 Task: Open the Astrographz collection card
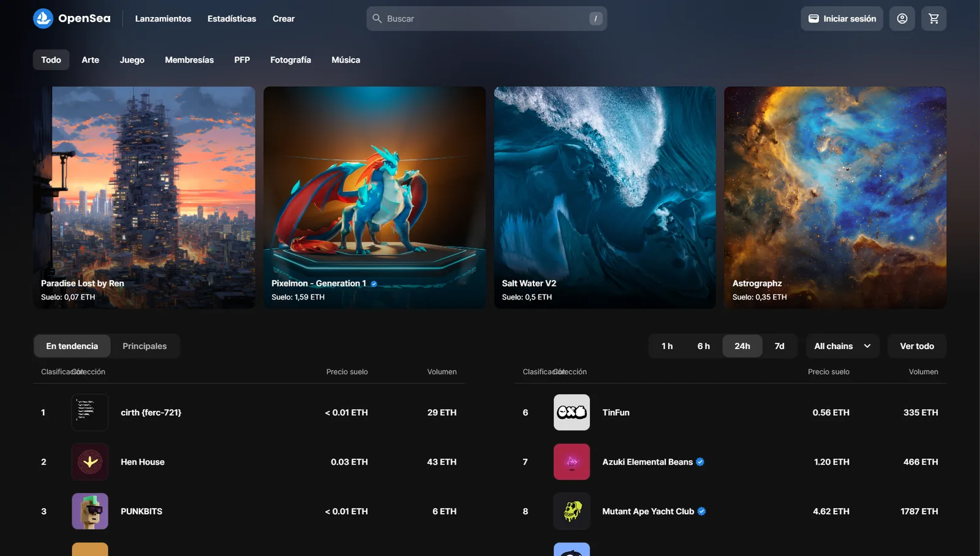(835, 197)
